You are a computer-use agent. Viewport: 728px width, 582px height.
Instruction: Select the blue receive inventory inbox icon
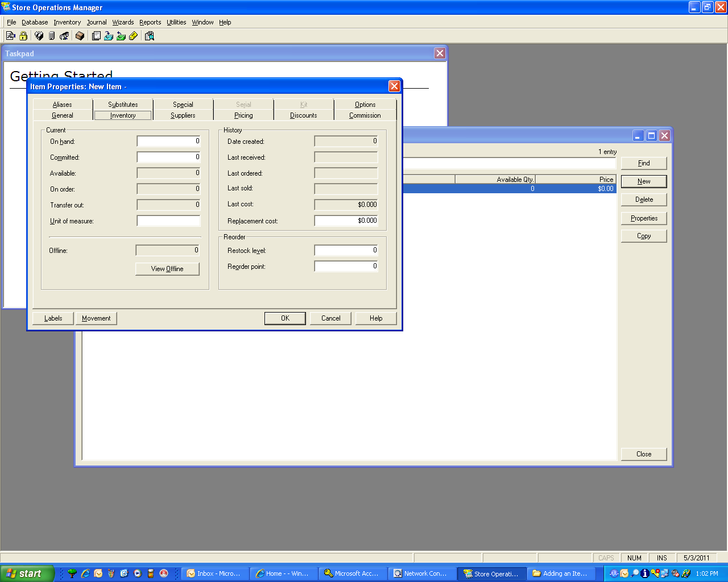pyautogui.click(x=109, y=35)
